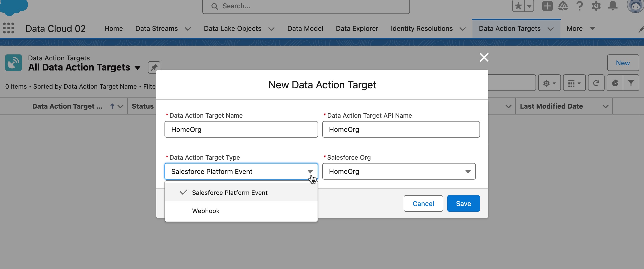Viewport: 644px width, 269px height.
Task: Open Global Actions plus icon
Action: (547, 6)
